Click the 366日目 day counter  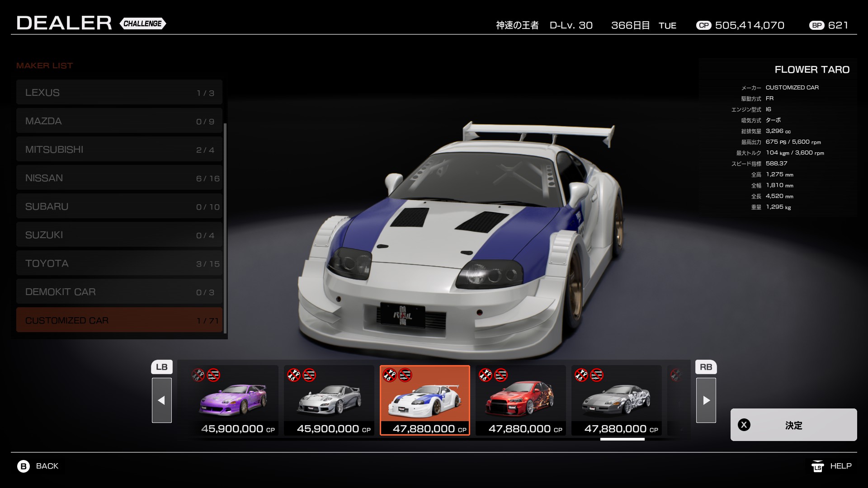click(x=630, y=25)
